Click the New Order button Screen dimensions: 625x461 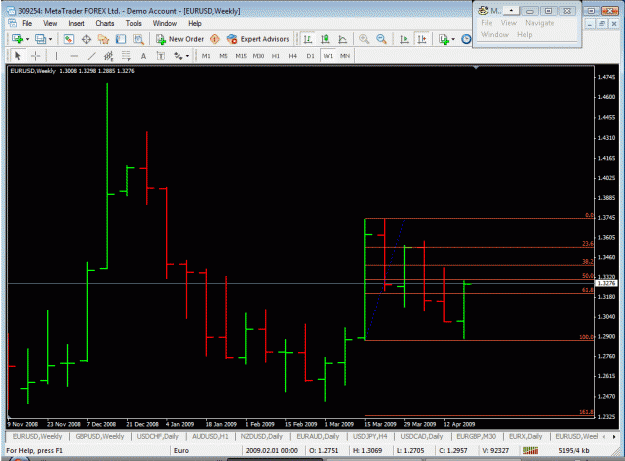point(180,39)
